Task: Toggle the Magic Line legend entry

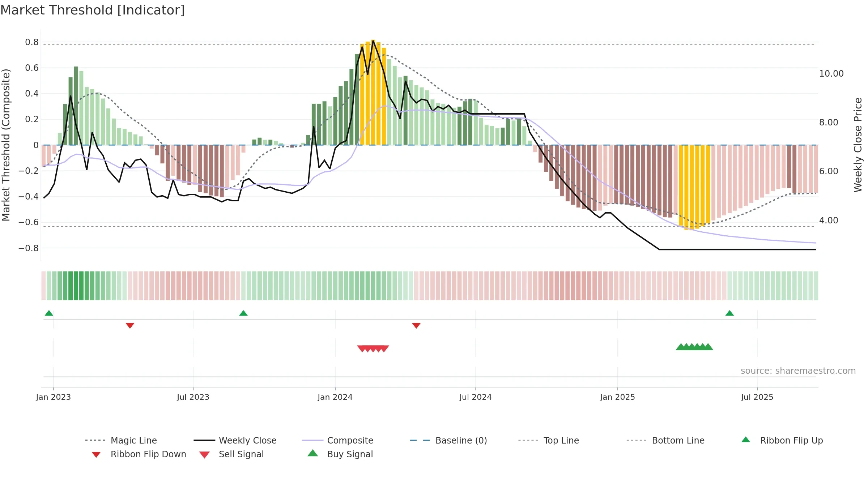Action: click(x=121, y=440)
